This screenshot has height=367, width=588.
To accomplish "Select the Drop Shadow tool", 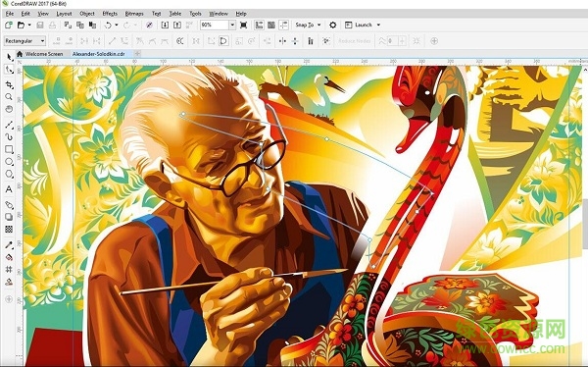I will [9, 217].
